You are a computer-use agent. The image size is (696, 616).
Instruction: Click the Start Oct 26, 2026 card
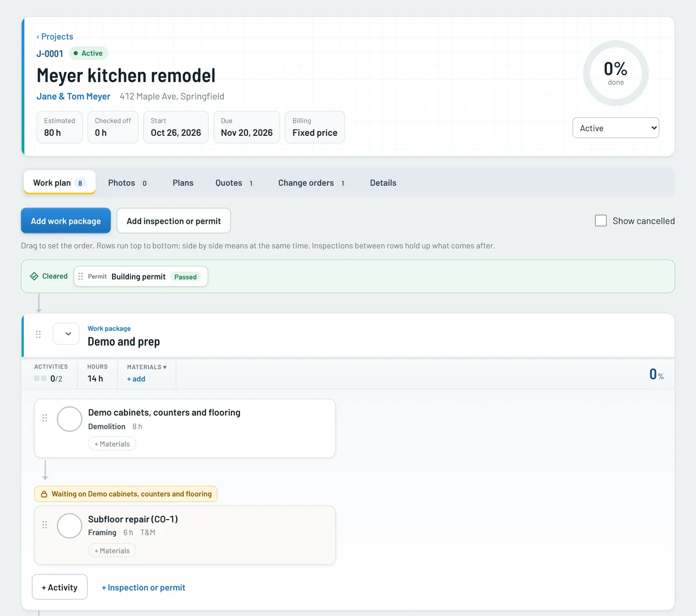176,127
